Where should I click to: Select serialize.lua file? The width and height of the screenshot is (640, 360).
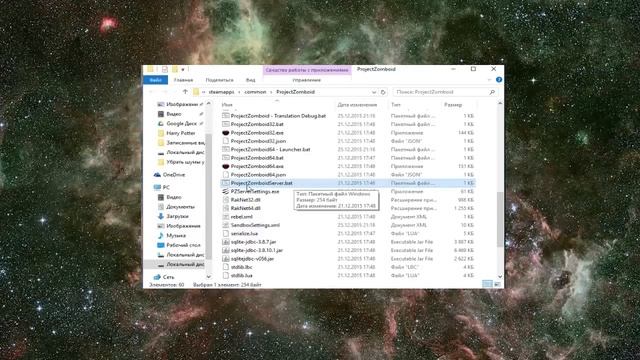tap(244, 233)
